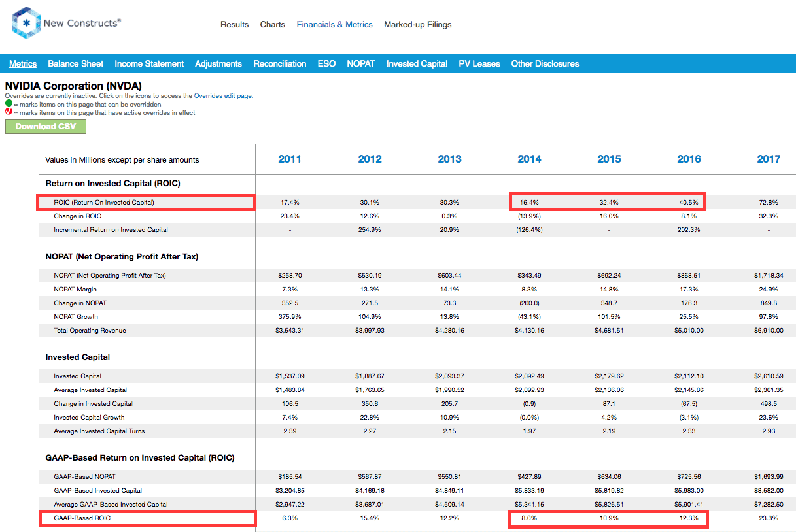Select the 2013 column header
Image resolution: width=796 pixels, height=532 pixels.
[x=449, y=159]
